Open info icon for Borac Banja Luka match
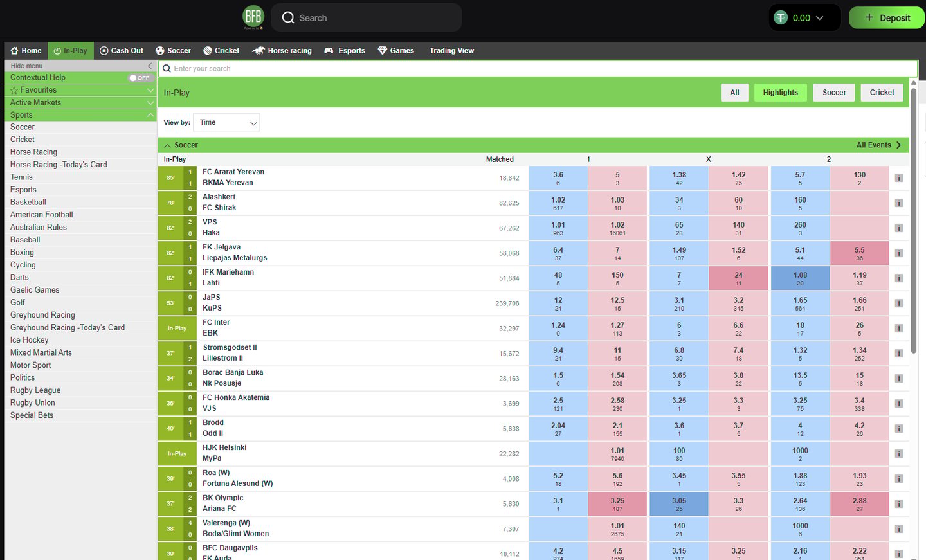The width and height of the screenshot is (926, 560). coord(899,379)
